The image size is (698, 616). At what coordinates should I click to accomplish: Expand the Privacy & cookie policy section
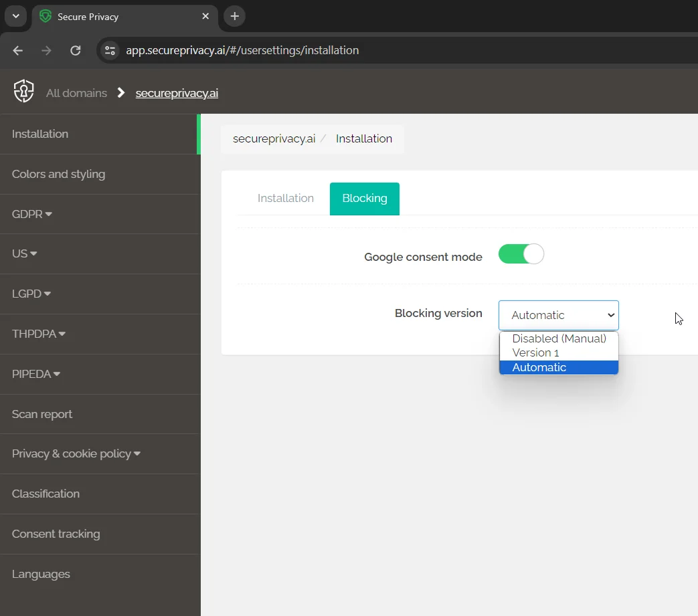point(76,453)
